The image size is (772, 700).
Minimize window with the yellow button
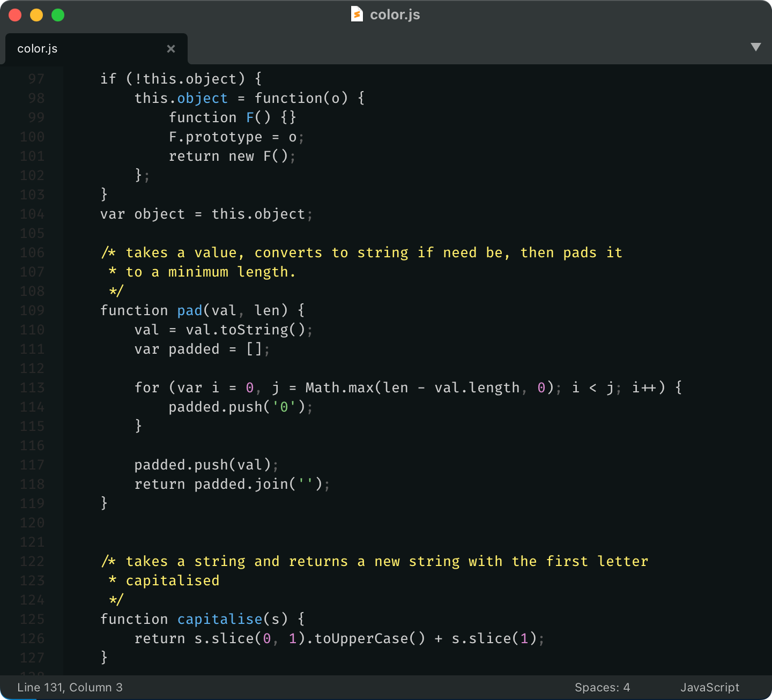click(36, 15)
